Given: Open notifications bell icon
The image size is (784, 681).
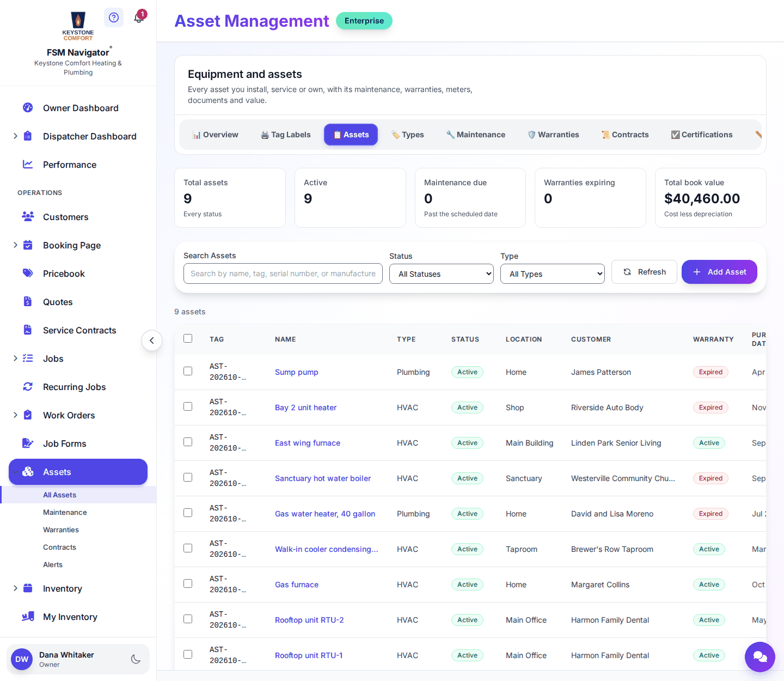Looking at the screenshot, I should pos(138,18).
